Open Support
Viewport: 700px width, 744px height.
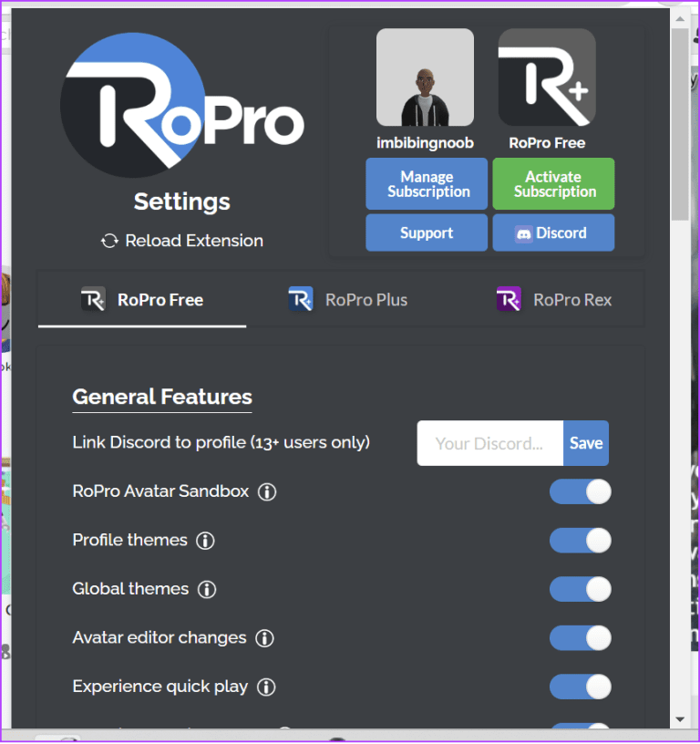point(427,232)
